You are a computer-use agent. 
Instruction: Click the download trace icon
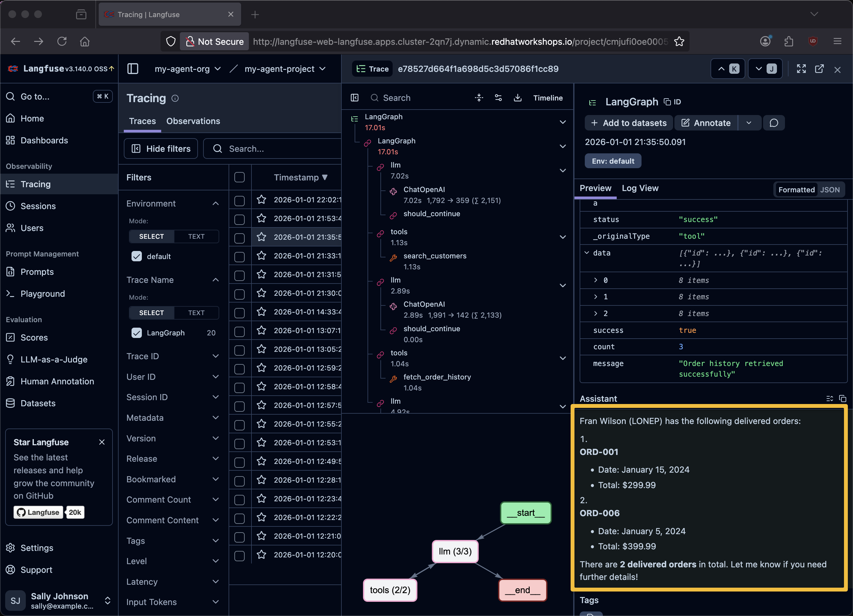pyautogui.click(x=517, y=98)
